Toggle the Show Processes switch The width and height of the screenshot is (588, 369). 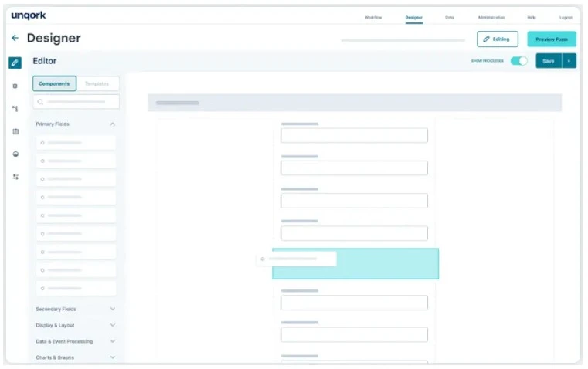(x=519, y=61)
